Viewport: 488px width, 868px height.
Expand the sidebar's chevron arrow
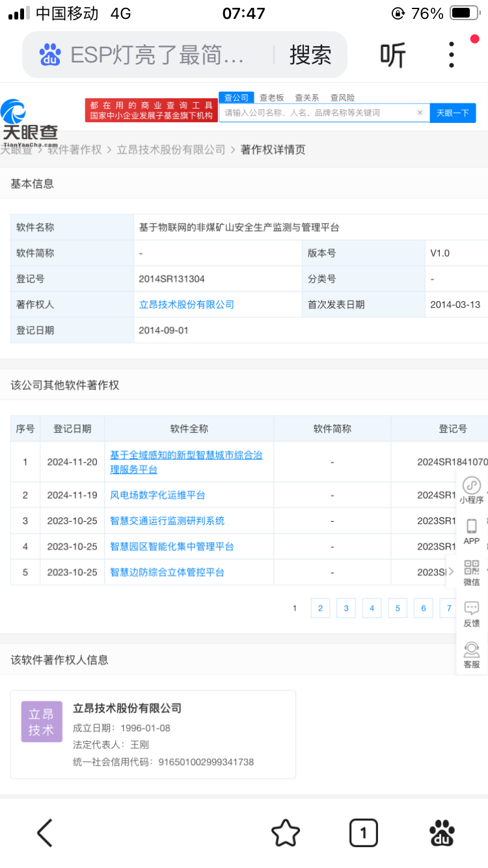click(452, 572)
